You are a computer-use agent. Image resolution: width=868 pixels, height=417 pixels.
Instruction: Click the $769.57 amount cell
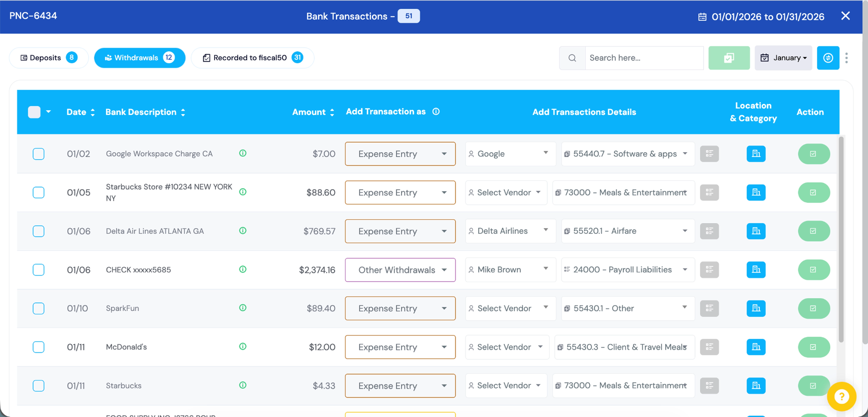pyautogui.click(x=319, y=231)
